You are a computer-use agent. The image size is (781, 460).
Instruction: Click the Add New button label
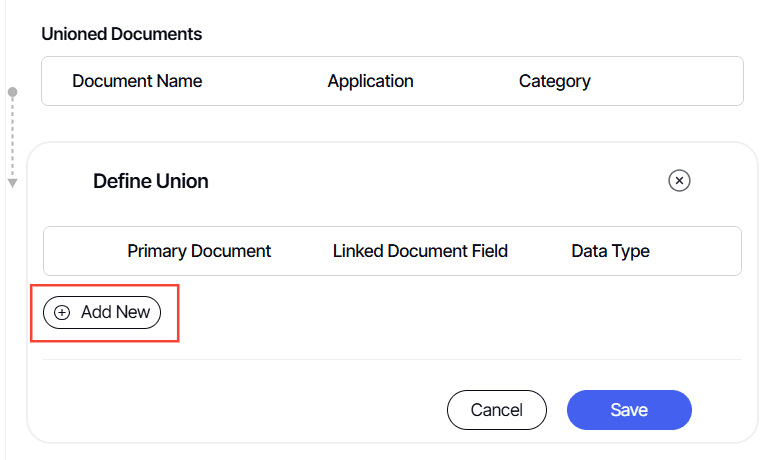pos(115,312)
